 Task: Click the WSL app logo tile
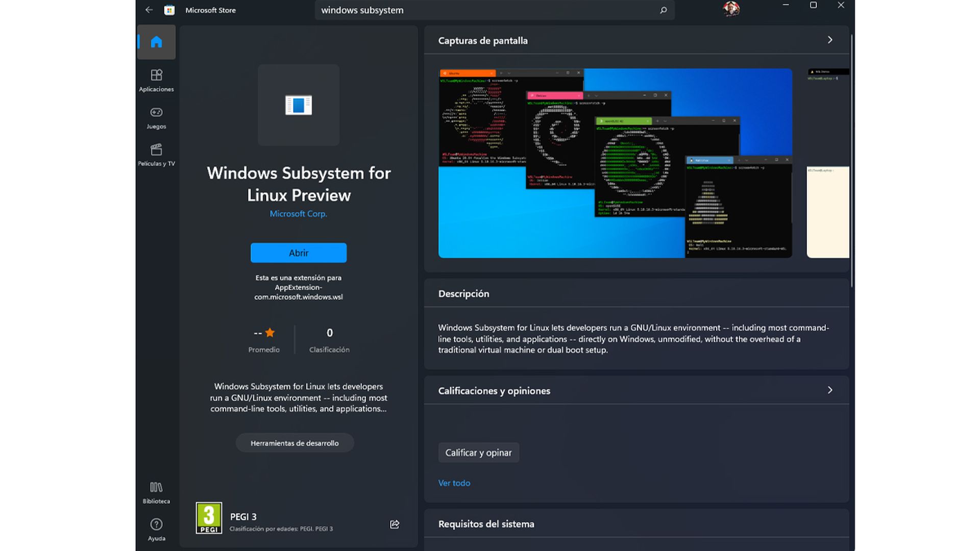299,105
